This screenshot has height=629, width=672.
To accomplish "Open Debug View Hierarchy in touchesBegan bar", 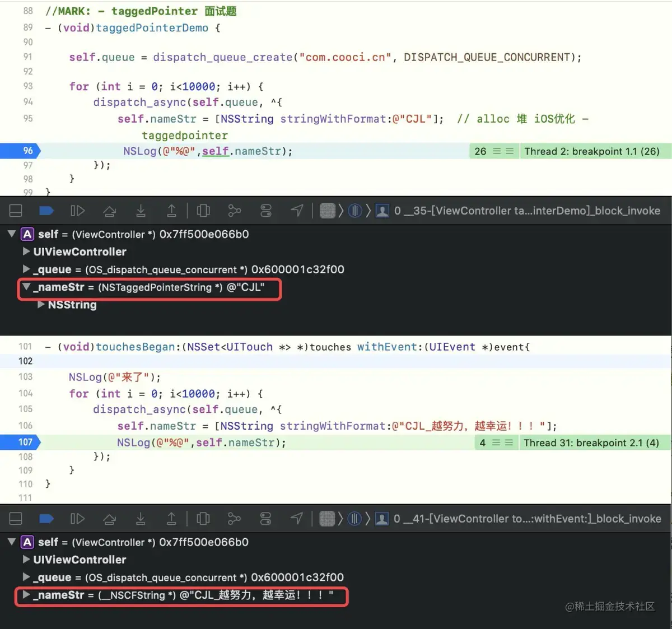I will [203, 519].
